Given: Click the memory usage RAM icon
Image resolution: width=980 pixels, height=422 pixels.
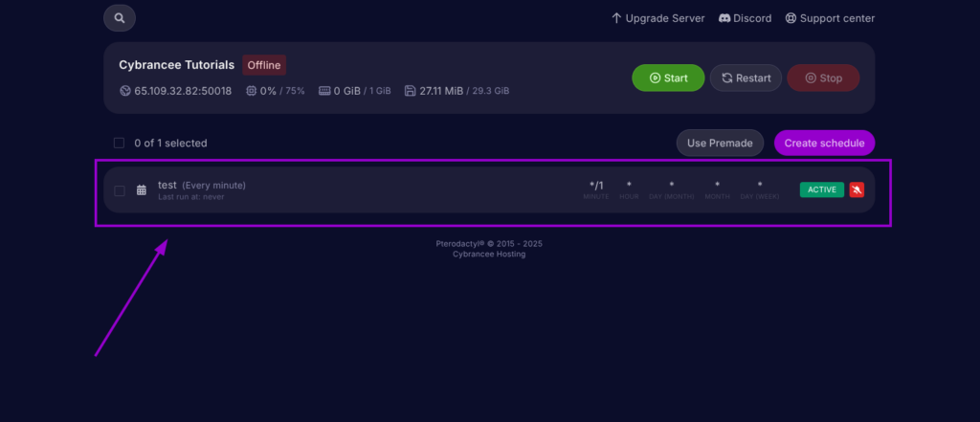Looking at the screenshot, I should (x=324, y=91).
